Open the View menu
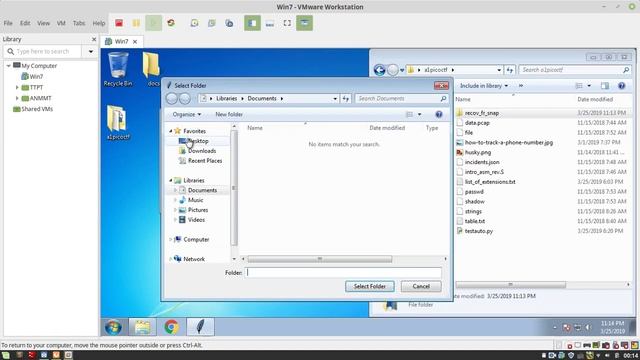640x360 pixels. [x=43, y=23]
